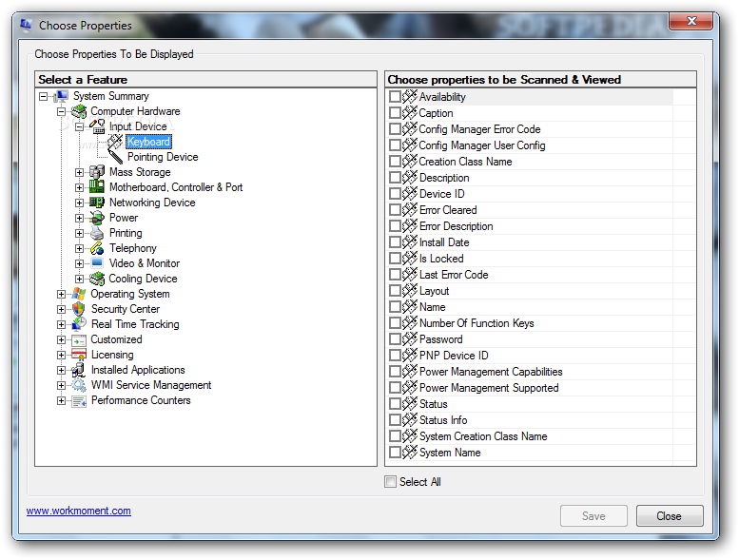This screenshot has height=560, width=739.
Task: Click the Licensing certificate icon
Action: pyautogui.click(x=79, y=355)
